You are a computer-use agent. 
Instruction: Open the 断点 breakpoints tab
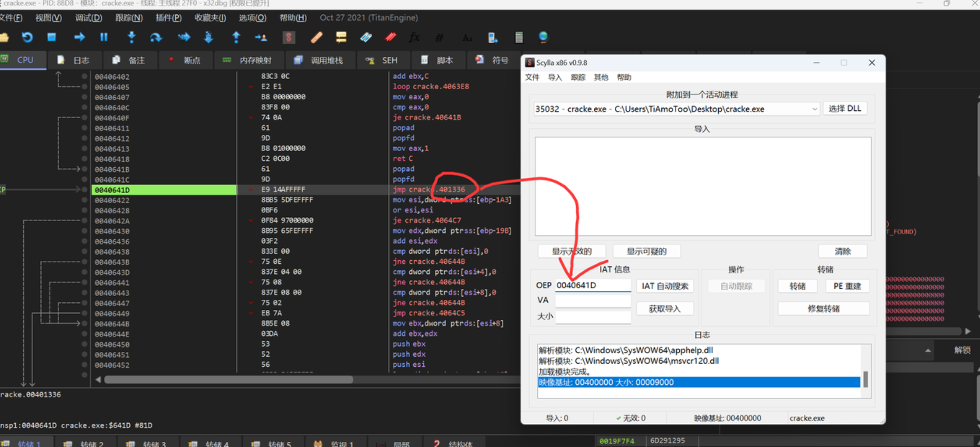tap(185, 60)
